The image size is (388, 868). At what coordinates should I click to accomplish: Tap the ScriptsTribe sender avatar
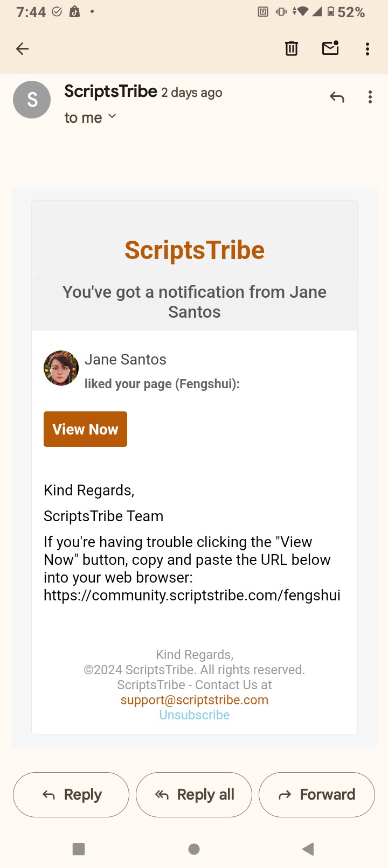[x=32, y=100]
